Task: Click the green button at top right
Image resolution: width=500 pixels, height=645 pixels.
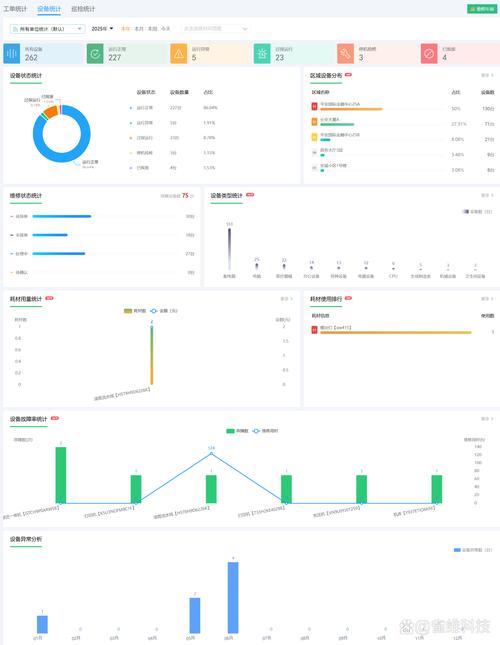Action: click(482, 9)
